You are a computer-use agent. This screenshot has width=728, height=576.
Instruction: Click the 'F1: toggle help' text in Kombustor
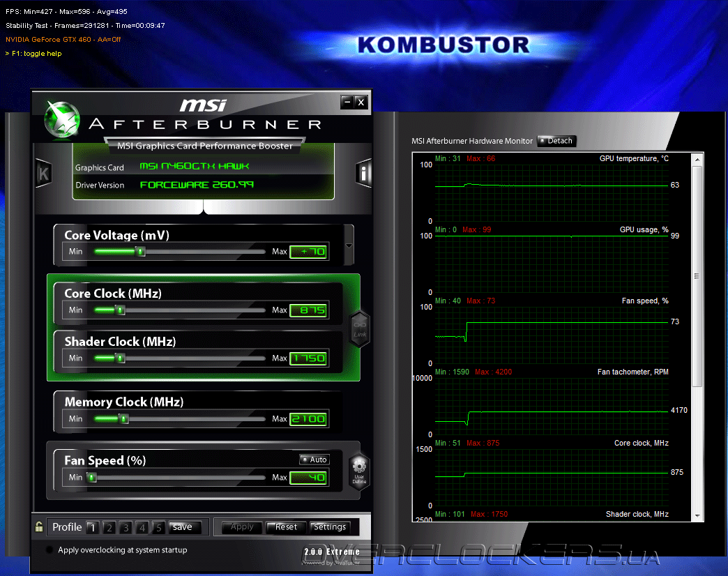pyautogui.click(x=37, y=54)
